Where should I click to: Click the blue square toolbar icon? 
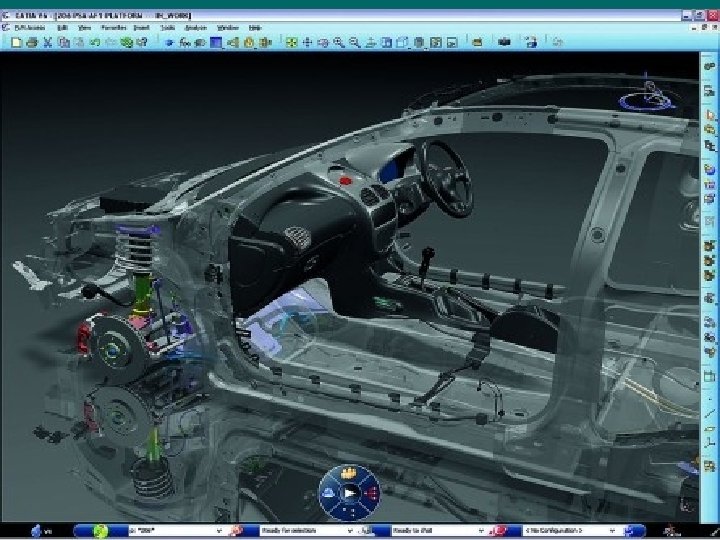click(x=216, y=43)
